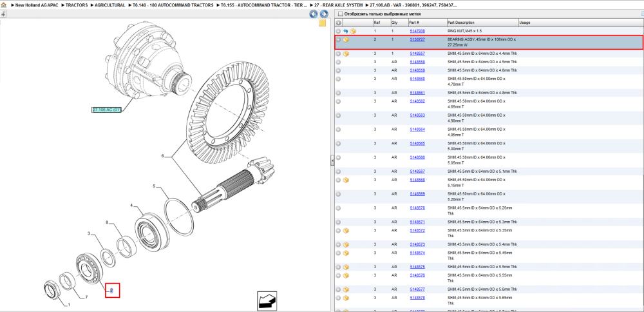Open 'T6.140 - 180 AUTOCOMMAND TRACTORS' breadcrumb
The width and height of the screenshot is (644, 312).
pyautogui.click(x=173, y=5)
